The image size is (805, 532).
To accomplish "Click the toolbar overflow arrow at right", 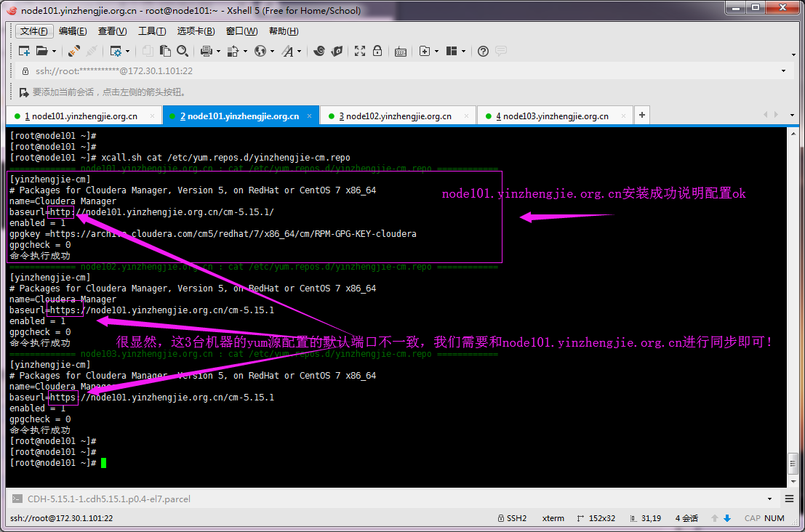I will [793, 55].
